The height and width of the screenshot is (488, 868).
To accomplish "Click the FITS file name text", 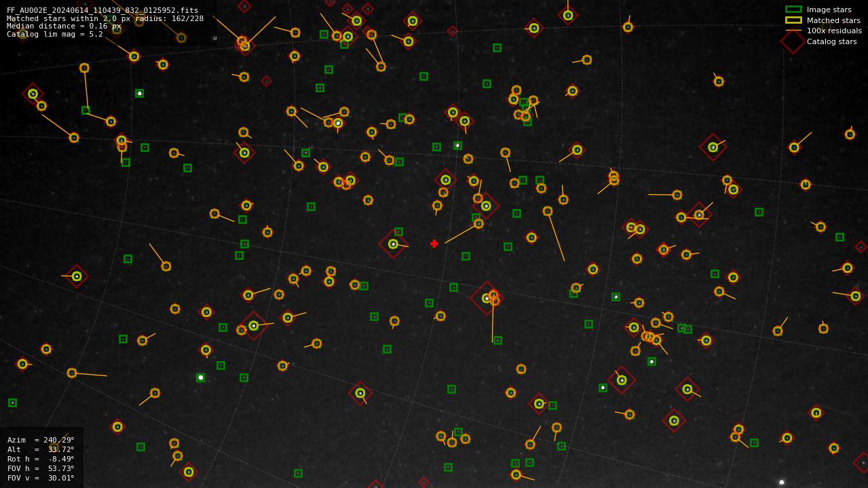I will coord(102,11).
